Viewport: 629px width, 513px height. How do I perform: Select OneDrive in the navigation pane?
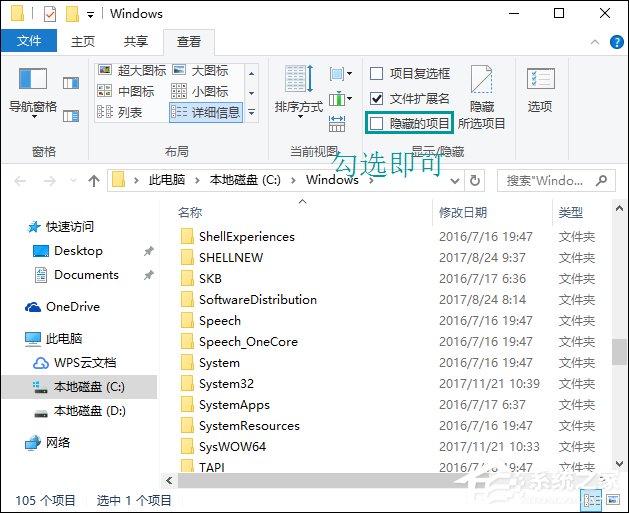(63, 307)
